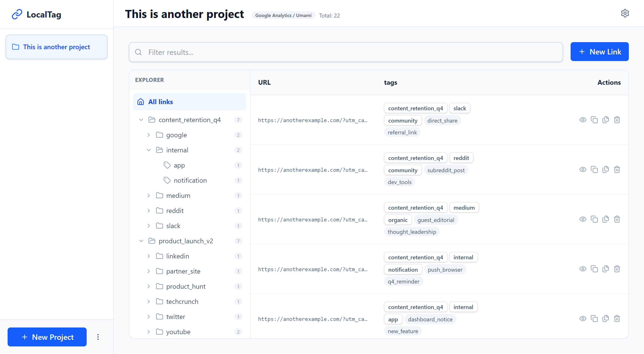Preview the reddit dev_tools link

pyautogui.click(x=583, y=169)
